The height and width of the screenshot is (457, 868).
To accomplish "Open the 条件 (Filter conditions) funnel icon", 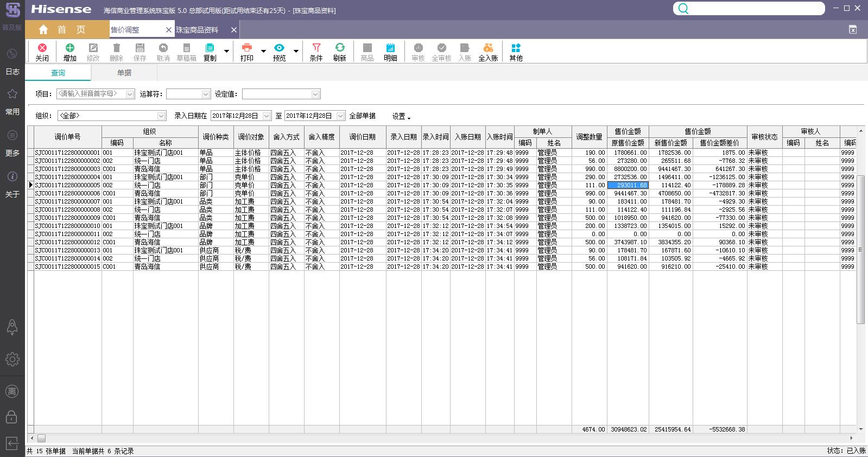I will point(316,52).
